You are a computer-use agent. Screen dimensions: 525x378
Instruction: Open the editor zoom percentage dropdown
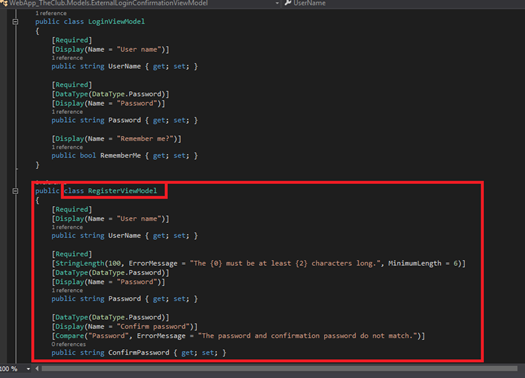click(28, 369)
